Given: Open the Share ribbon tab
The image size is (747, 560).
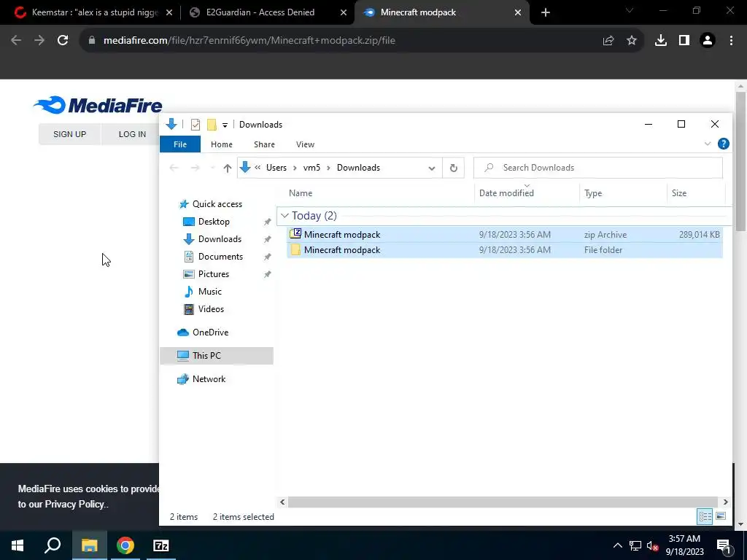Looking at the screenshot, I should (x=264, y=144).
